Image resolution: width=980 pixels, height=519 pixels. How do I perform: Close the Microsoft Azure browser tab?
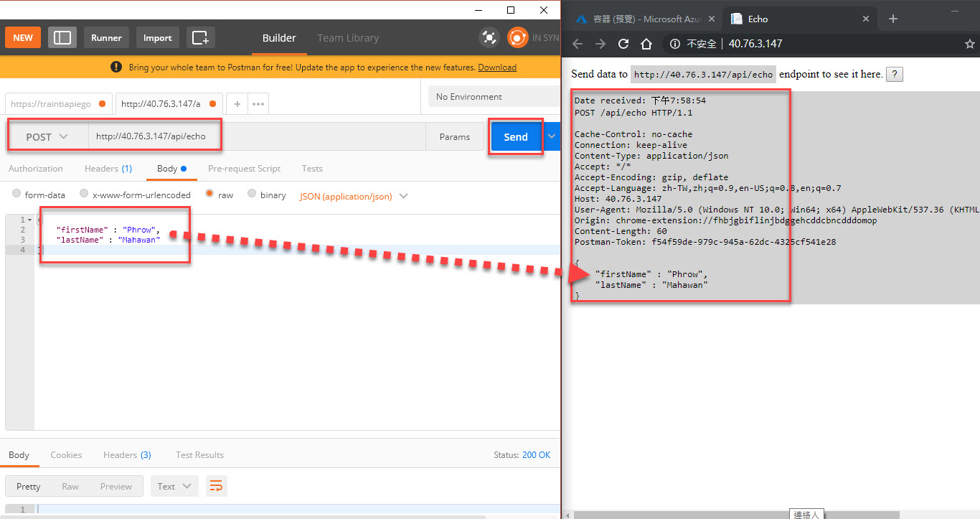click(712, 19)
